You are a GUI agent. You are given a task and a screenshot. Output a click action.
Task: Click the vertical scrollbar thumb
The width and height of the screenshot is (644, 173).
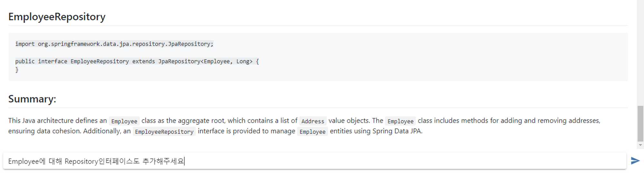tap(640, 123)
